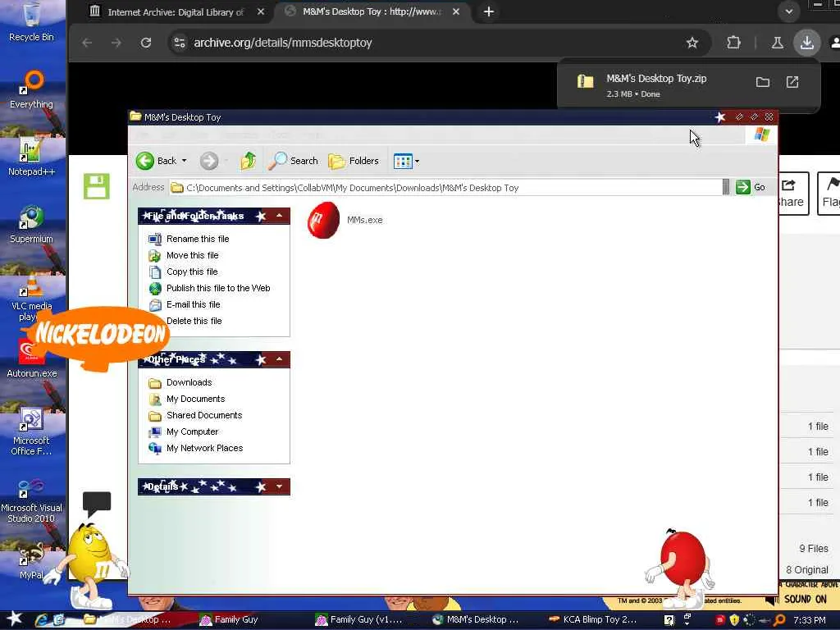Screen dimensions: 840x630
Task: Expand the Details panel
Action: pos(279,486)
